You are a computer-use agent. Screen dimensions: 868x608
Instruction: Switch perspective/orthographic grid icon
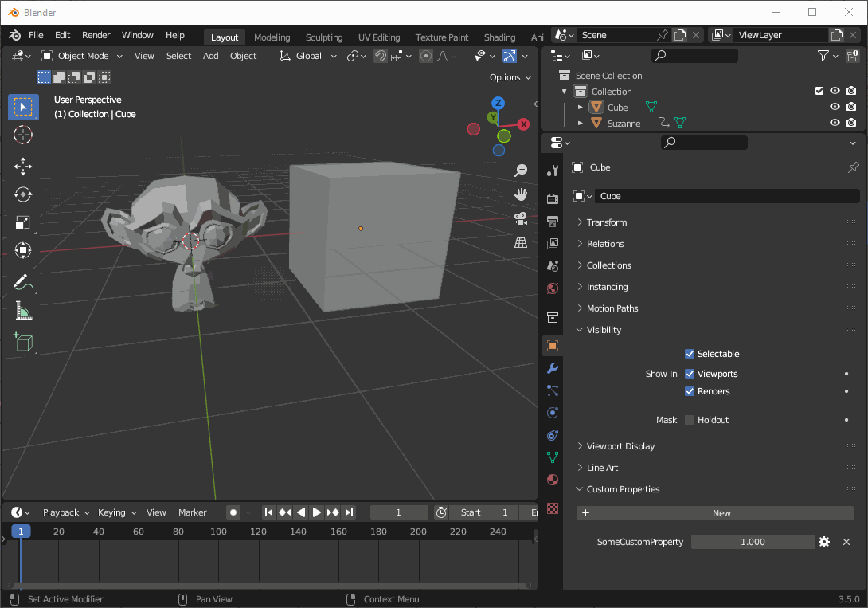[x=521, y=242]
